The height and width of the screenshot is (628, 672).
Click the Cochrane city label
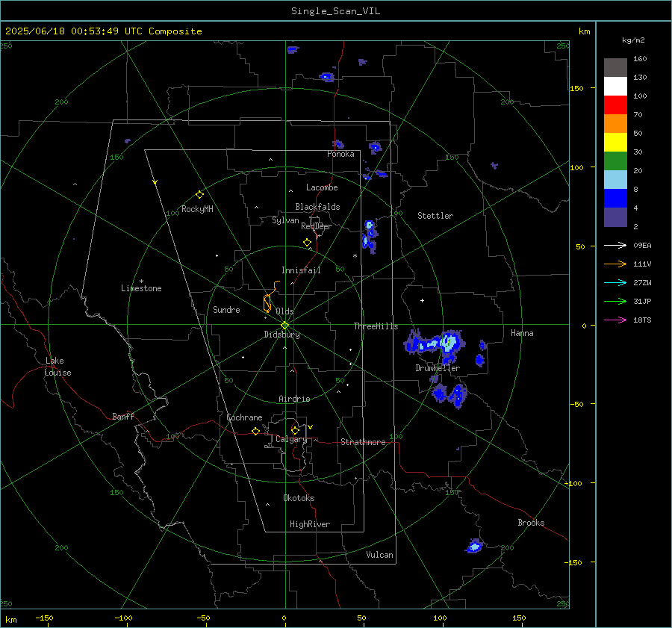(244, 417)
